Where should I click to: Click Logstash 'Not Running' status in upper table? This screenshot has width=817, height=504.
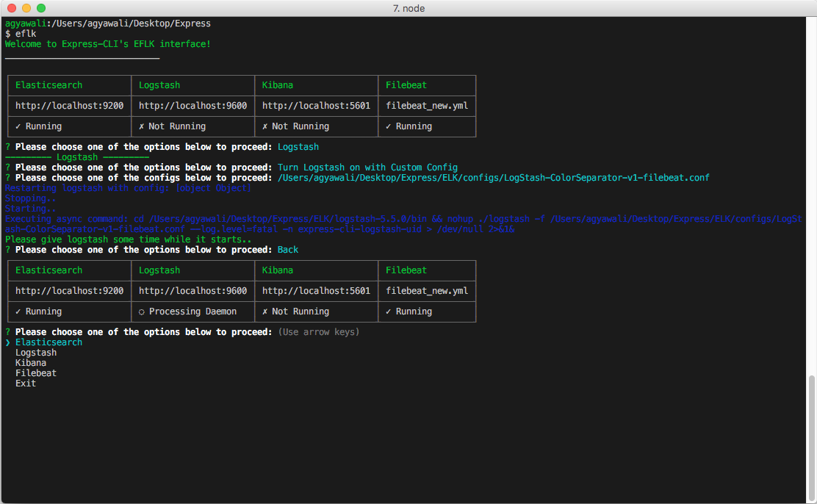(172, 126)
